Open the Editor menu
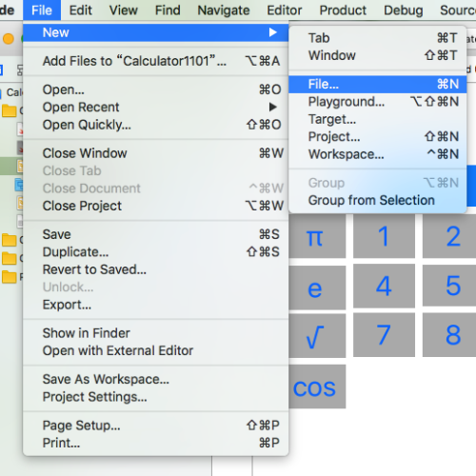 click(284, 10)
